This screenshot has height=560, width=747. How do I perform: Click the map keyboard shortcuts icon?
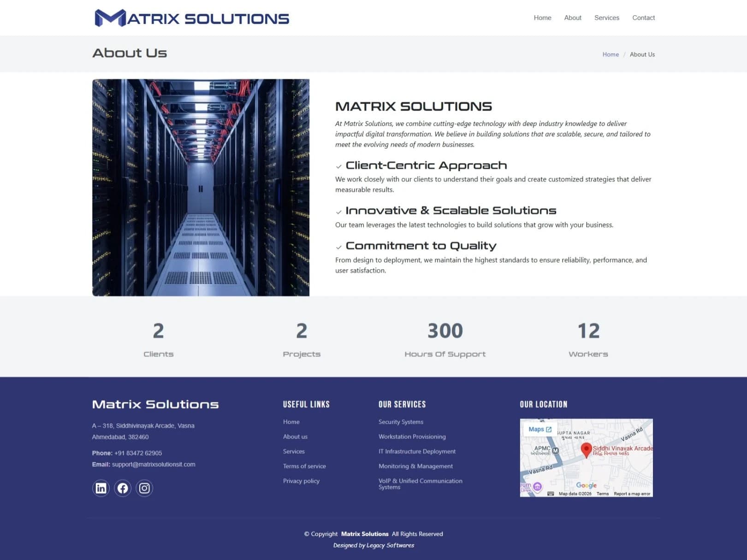(x=550, y=494)
